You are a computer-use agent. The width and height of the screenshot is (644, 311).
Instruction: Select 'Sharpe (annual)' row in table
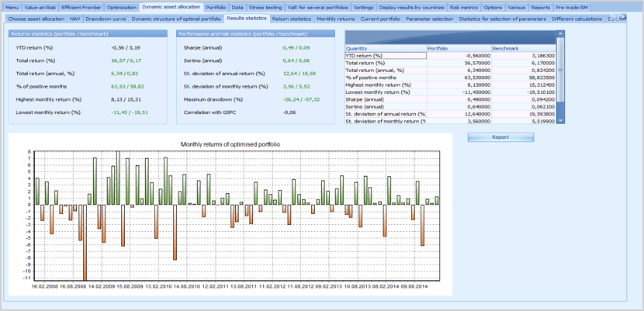[x=451, y=99]
